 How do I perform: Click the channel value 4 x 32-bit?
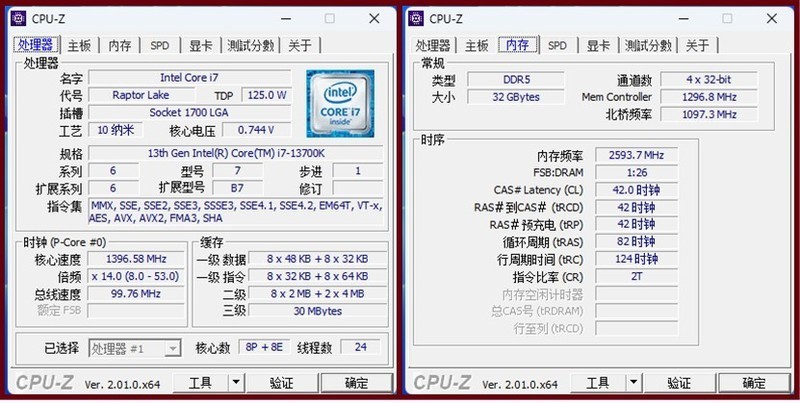click(x=709, y=80)
